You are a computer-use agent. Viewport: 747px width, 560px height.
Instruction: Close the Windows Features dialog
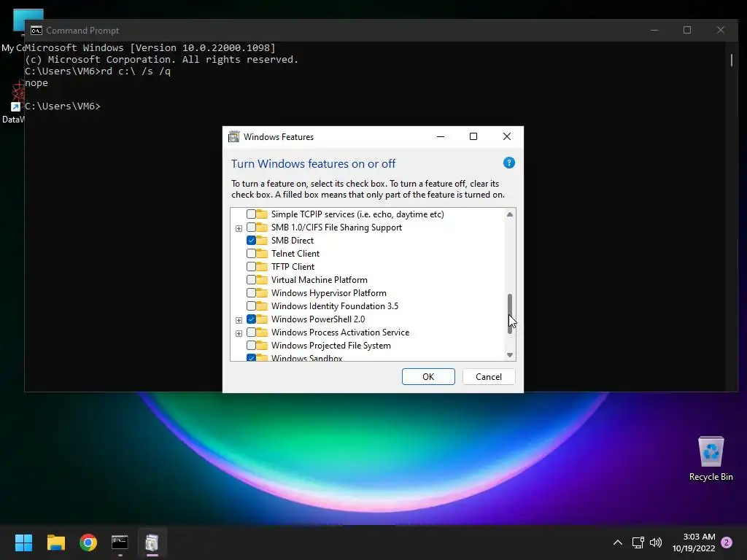tap(507, 136)
